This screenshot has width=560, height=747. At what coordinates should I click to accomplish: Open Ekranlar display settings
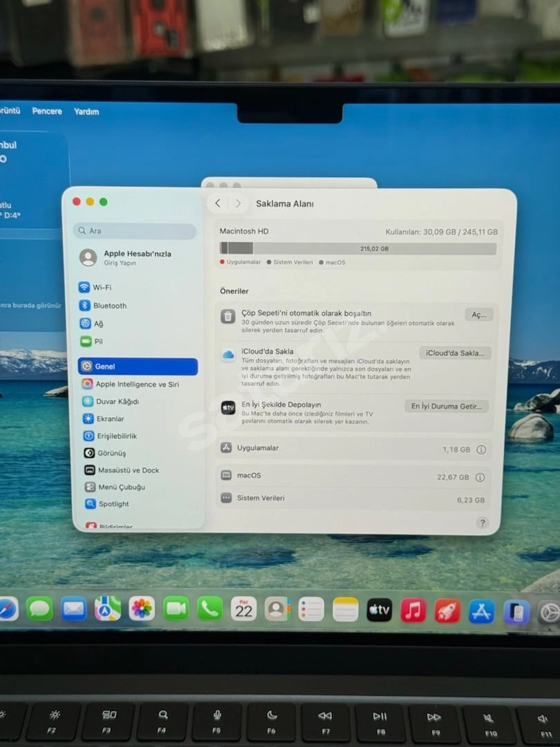click(103, 418)
